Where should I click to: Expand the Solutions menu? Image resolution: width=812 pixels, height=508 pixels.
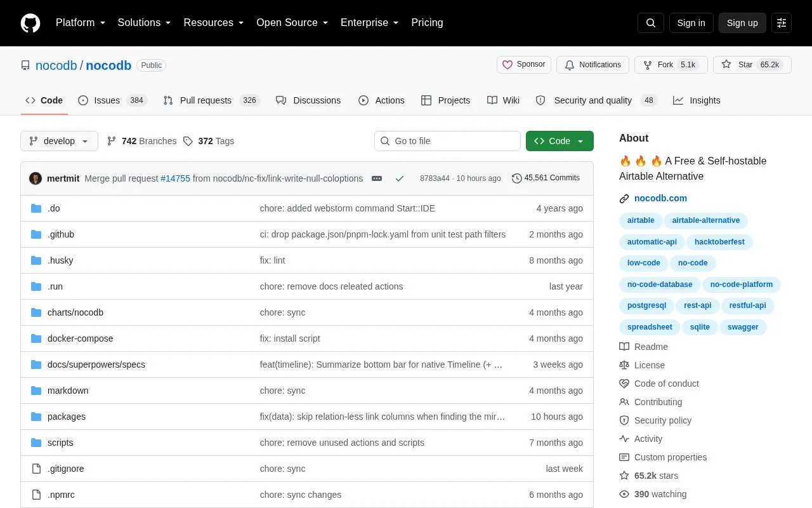click(x=145, y=23)
